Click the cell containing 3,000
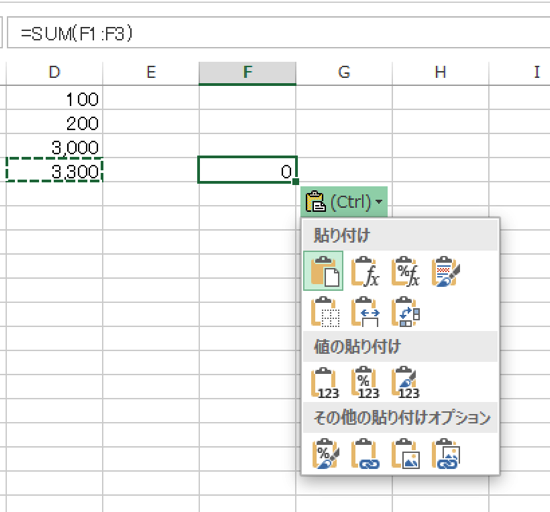The image size is (550, 512). [54, 146]
